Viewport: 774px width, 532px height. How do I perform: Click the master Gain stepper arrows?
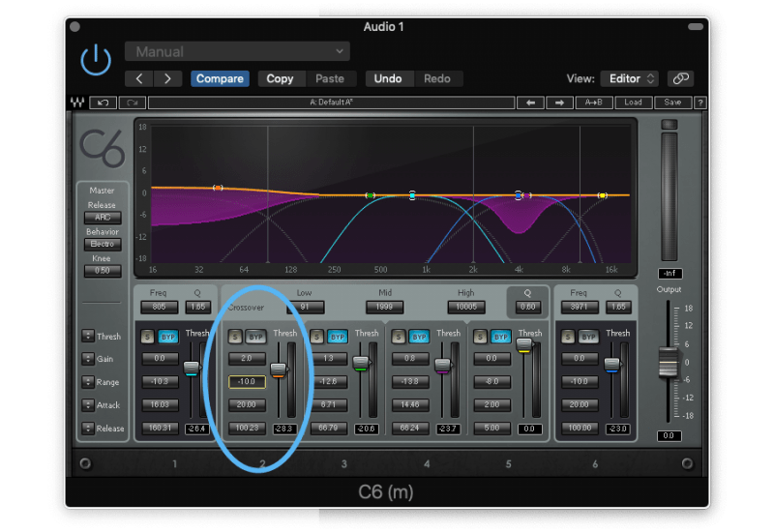click(88, 359)
